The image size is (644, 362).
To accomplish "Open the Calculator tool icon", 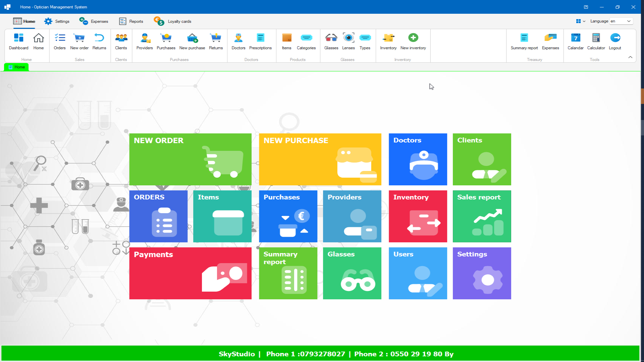I will (x=596, y=42).
